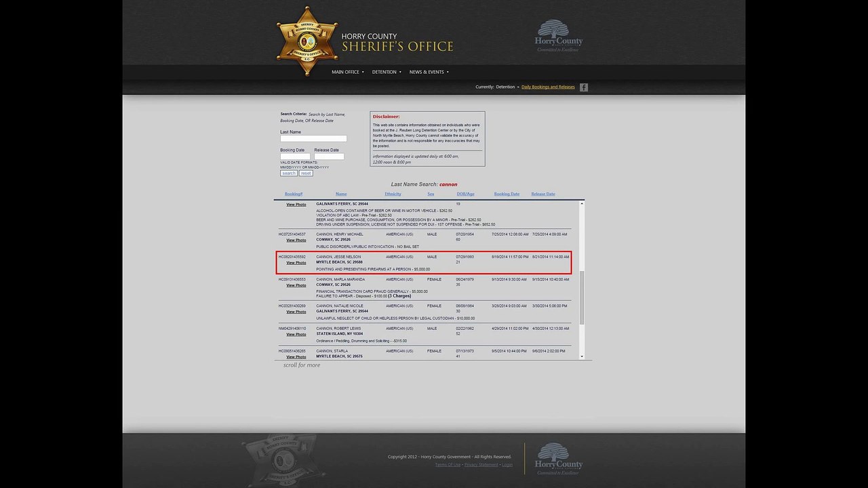The height and width of the screenshot is (488, 868).
Task: Select the name CANNON, MARLA MARANDA
Action: click(340, 279)
